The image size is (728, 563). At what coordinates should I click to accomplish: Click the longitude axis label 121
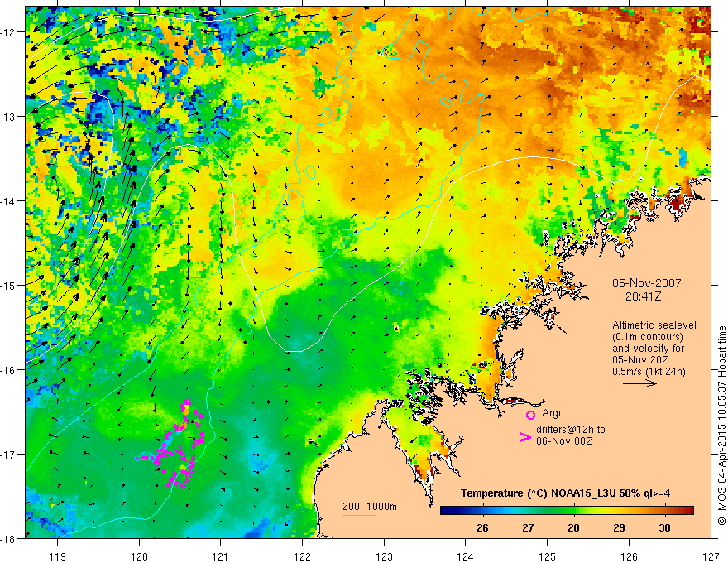click(x=221, y=556)
